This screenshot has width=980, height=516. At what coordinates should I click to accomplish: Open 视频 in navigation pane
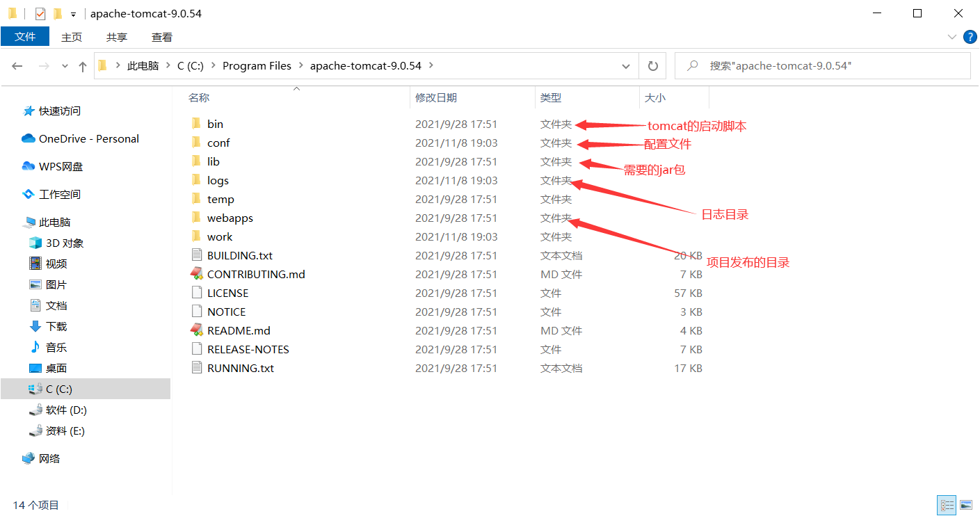click(x=56, y=264)
